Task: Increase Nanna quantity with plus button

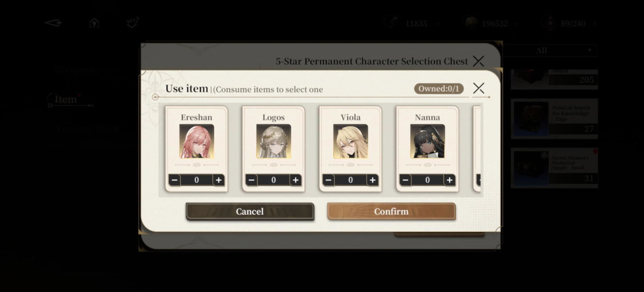Action: (x=450, y=180)
